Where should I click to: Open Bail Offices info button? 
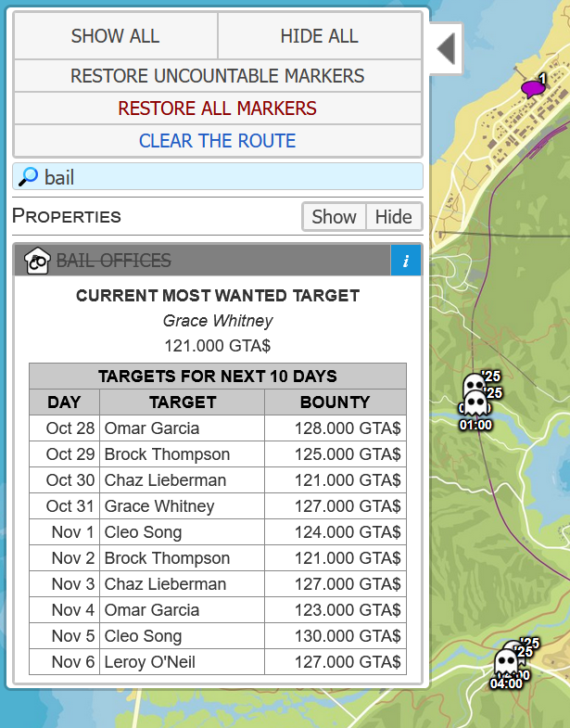pos(406,261)
